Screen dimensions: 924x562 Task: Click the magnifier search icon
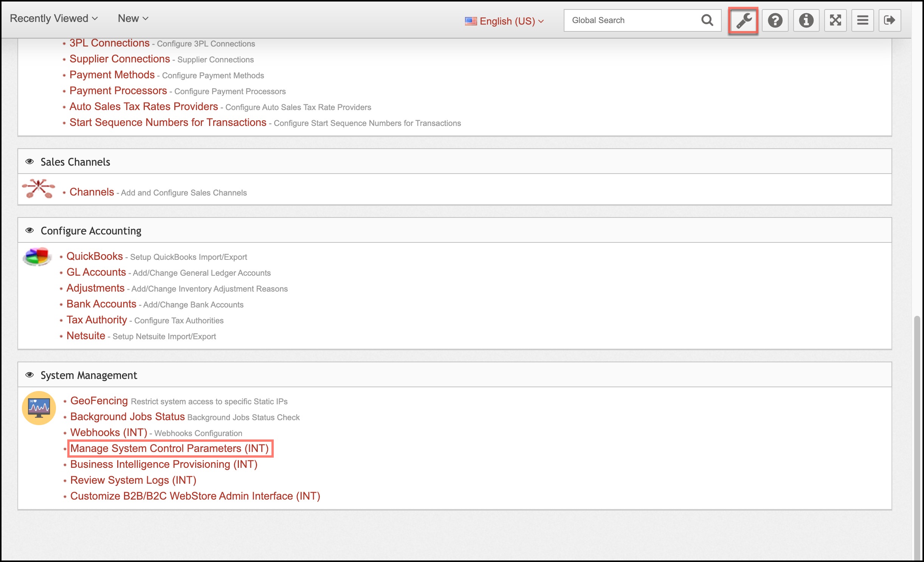click(x=707, y=20)
